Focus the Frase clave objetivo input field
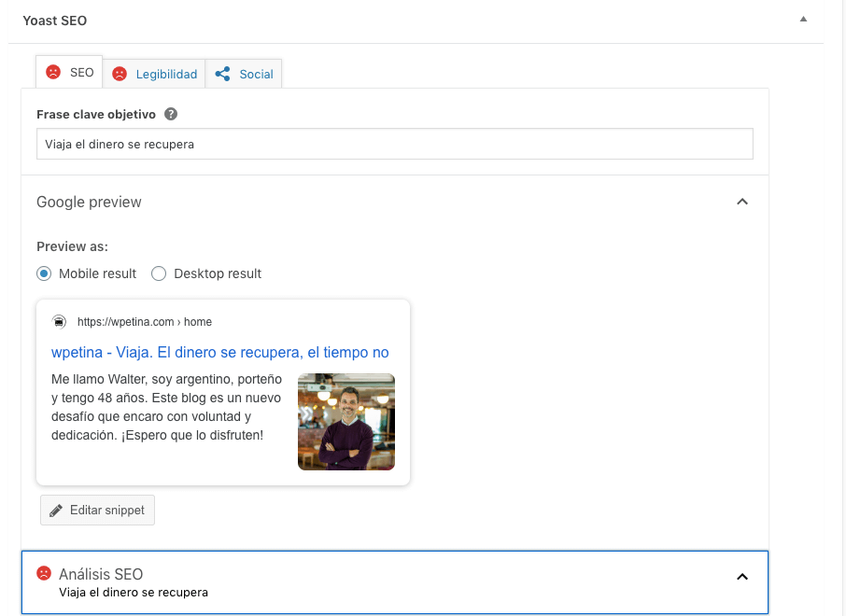 394,144
